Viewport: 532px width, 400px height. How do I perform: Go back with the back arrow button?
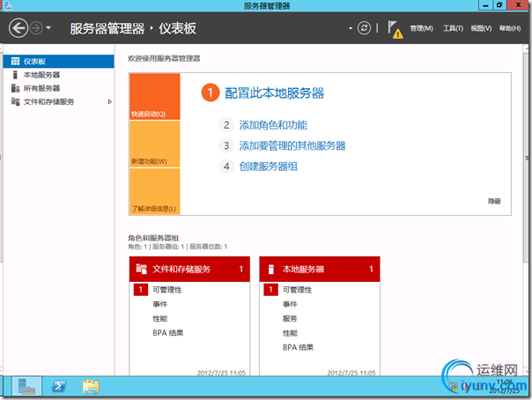(x=18, y=28)
